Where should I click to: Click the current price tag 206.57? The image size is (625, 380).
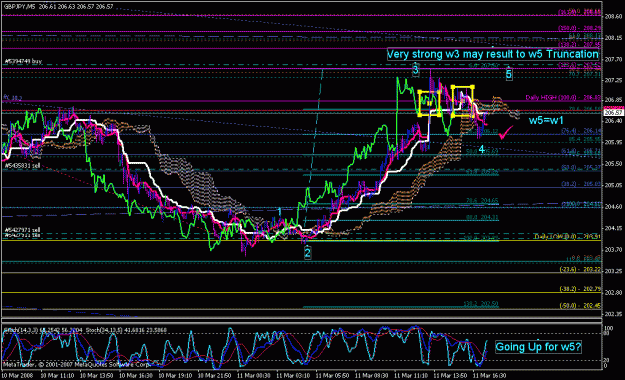click(x=613, y=113)
